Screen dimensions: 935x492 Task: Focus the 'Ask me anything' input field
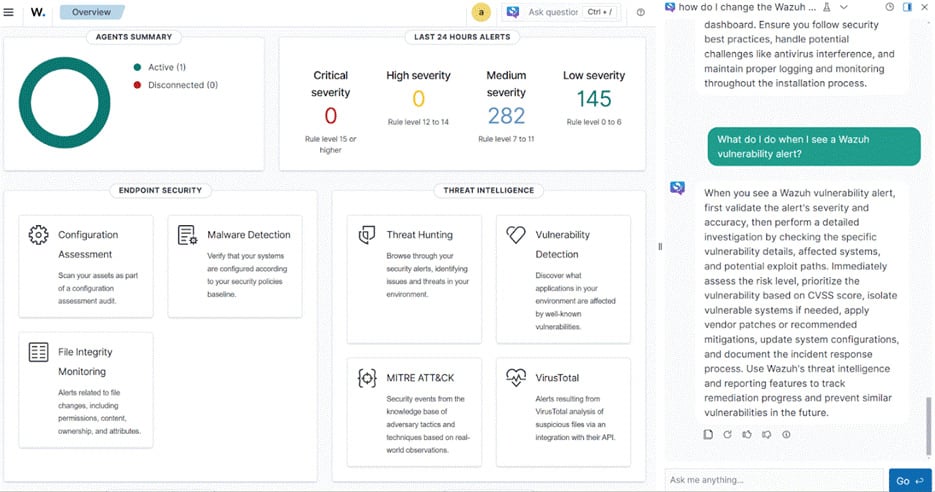[775, 481]
